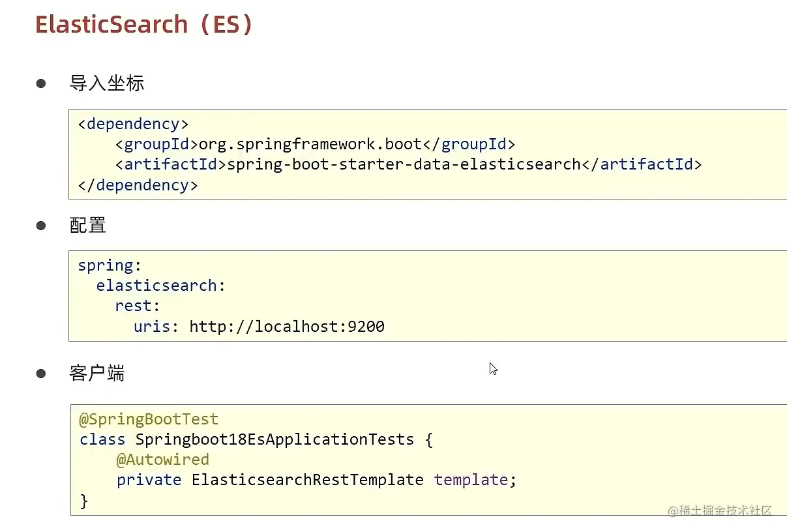
Task: Click the http://localhost:9200 uris value
Action: 287,326
